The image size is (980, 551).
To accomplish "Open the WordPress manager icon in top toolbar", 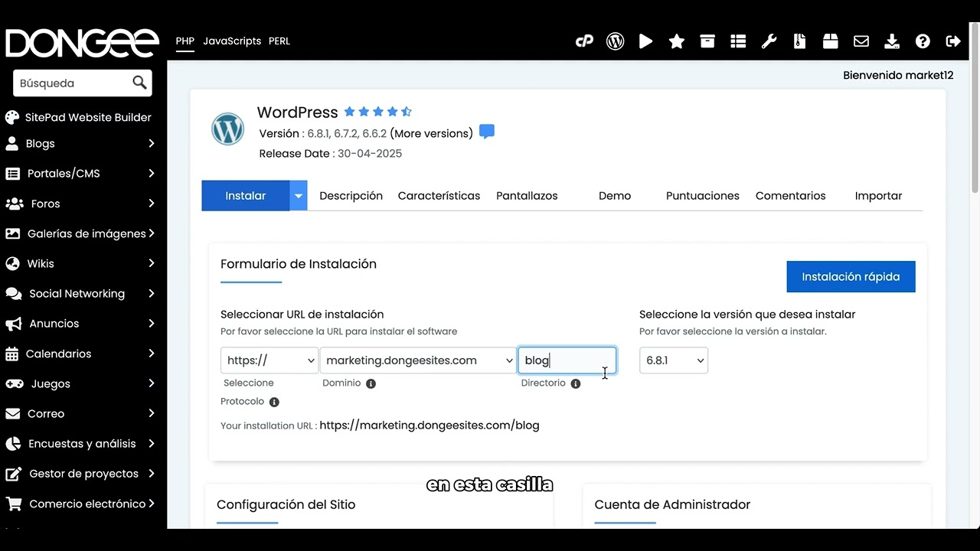I will 615,41.
